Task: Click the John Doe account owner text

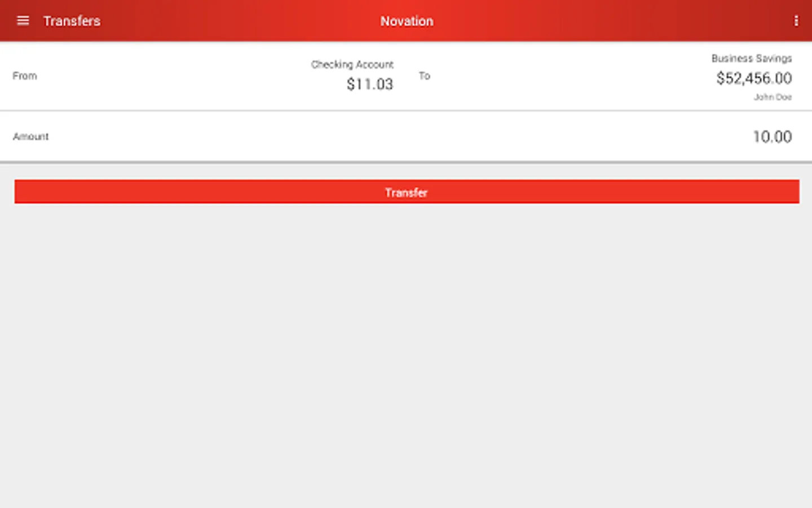Action: coord(773,97)
